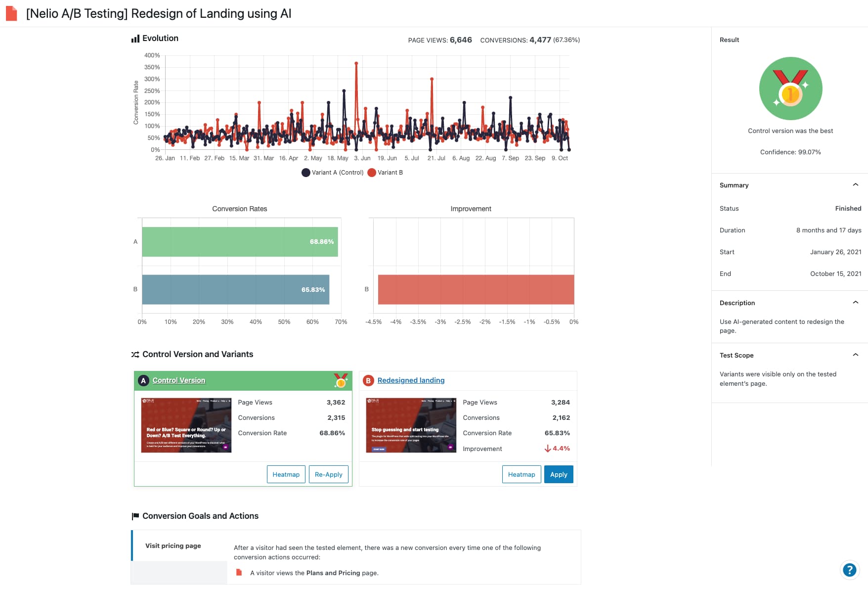Open the Control Version link
This screenshot has width=868, height=591.
click(179, 380)
